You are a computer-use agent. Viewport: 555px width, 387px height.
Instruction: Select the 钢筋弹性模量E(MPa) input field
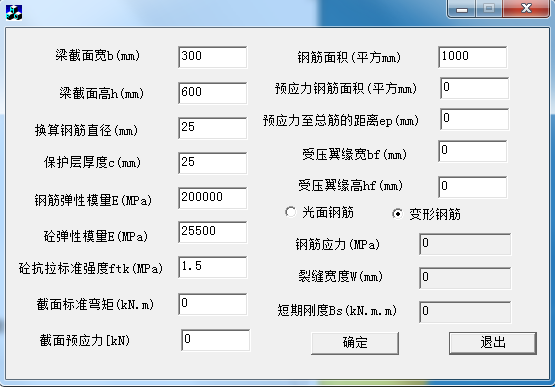point(213,198)
